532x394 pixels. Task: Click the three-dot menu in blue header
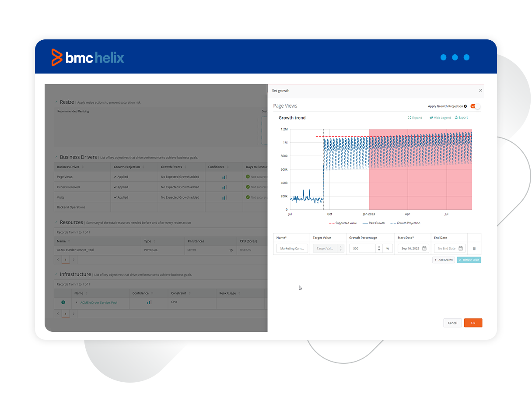tap(455, 57)
